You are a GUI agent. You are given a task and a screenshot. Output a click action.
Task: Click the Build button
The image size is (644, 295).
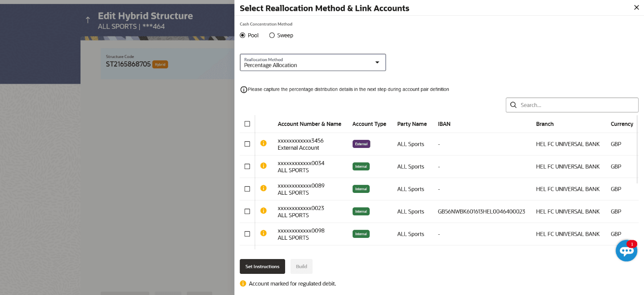click(301, 267)
